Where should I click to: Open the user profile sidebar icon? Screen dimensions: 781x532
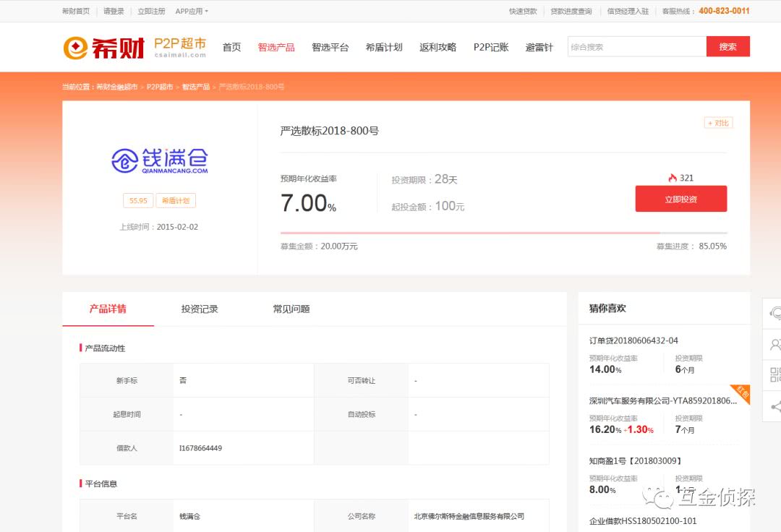pos(775,344)
